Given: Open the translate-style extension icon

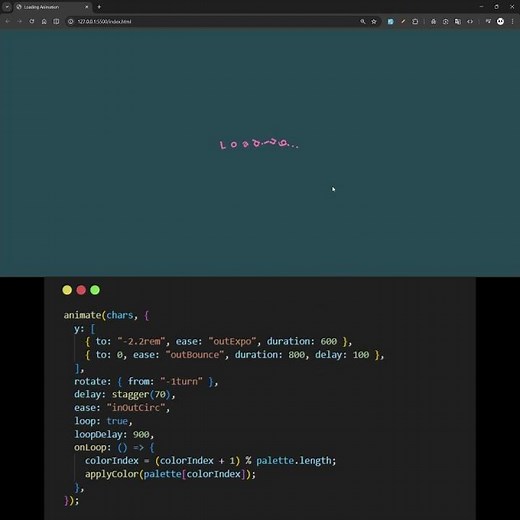Looking at the screenshot, I should [x=458, y=21].
